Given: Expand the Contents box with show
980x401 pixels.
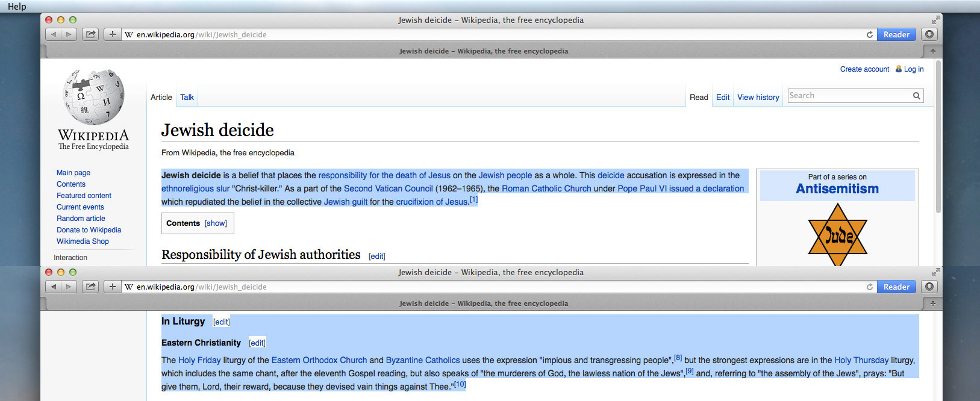Looking at the screenshot, I should point(216,223).
